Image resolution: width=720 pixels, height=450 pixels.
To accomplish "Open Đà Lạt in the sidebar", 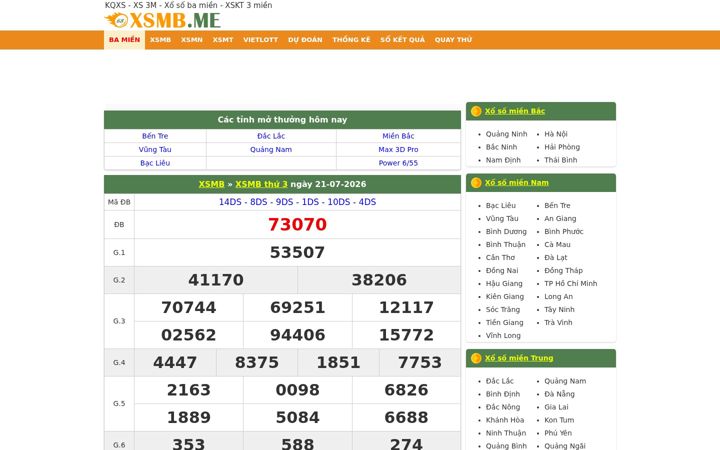I will coord(556,258).
